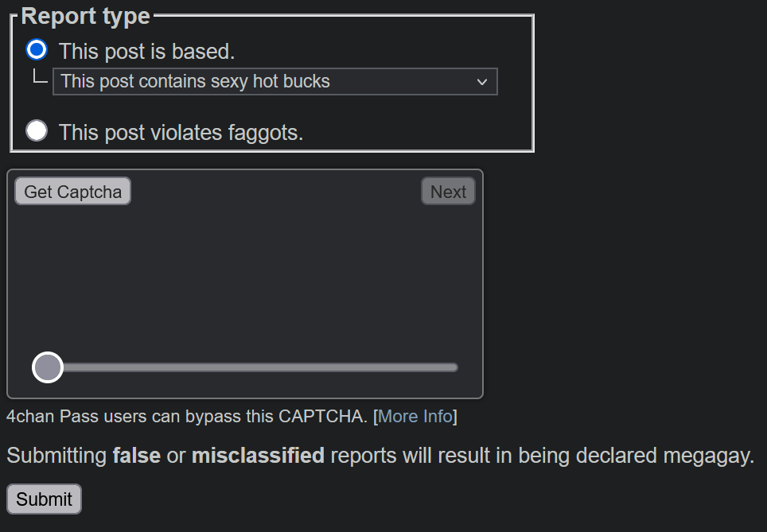767x532 pixels.
Task: Click the "Report type" legend heading
Action: pos(86,16)
